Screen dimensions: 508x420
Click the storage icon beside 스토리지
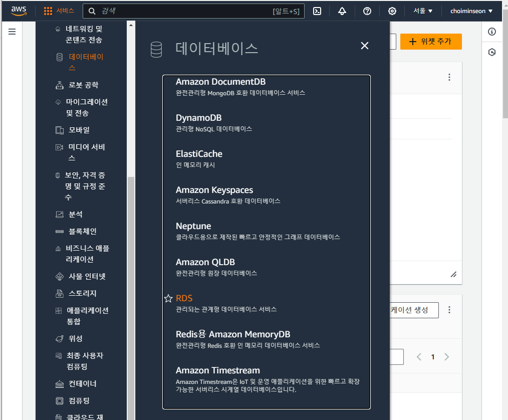pyautogui.click(x=60, y=294)
